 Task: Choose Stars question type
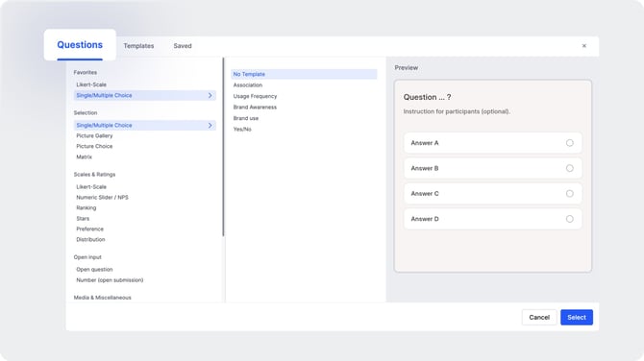click(x=83, y=219)
